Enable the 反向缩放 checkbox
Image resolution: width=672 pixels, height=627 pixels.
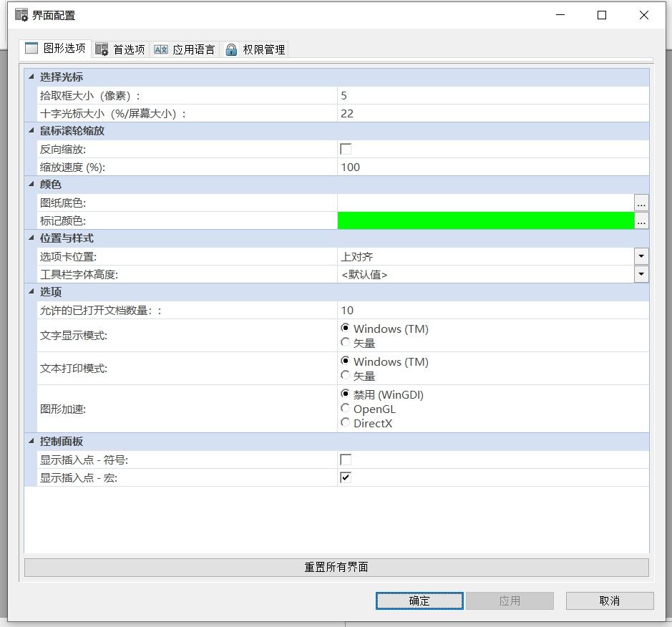(x=346, y=149)
